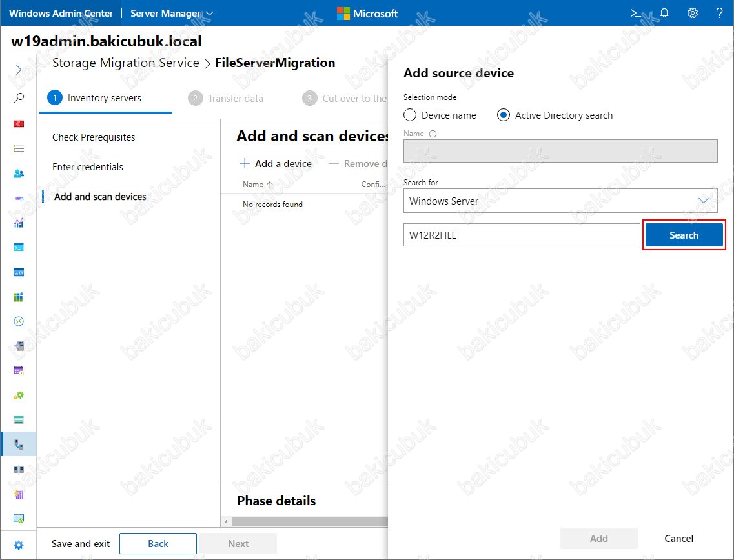The image size is (734, 560).
Task: Sort devices by the Name column
Action: coord(258,185)
